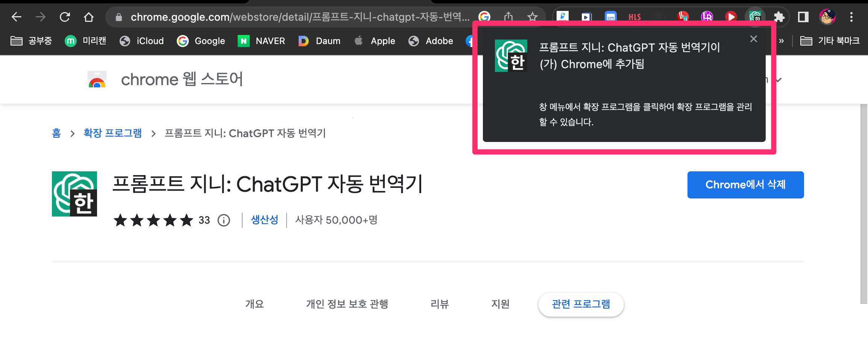The image size is (868, 337).
Task: Open the Chrome profile avatar
Action: tap(827, 17)
